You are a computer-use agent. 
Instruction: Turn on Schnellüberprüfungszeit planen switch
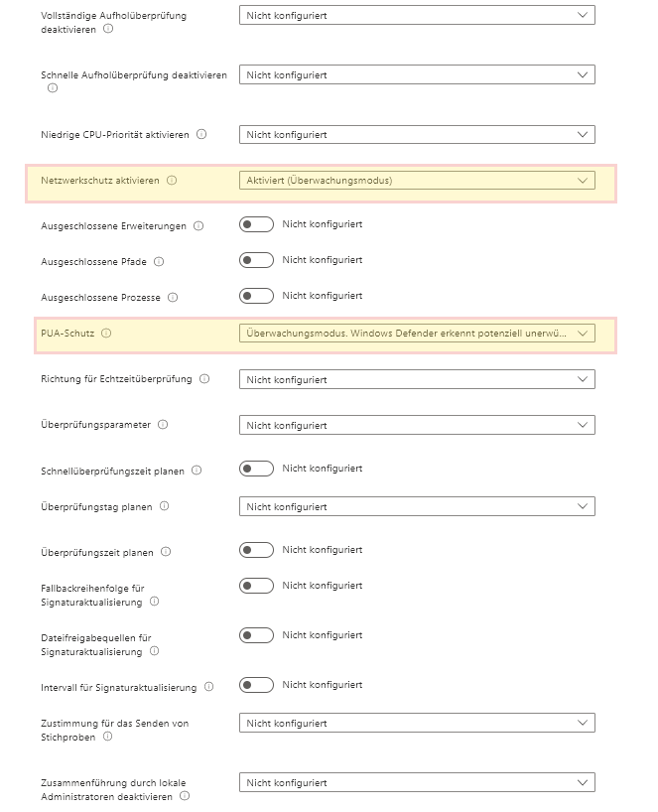coord(256,469)
